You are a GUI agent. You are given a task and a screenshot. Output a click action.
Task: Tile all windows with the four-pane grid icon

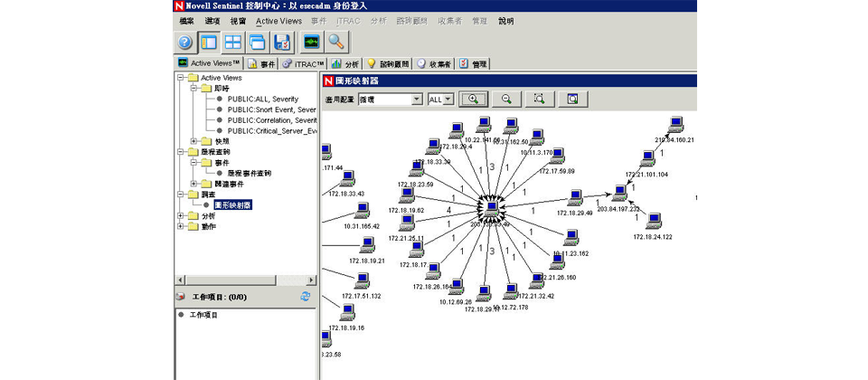pos(232,43)
